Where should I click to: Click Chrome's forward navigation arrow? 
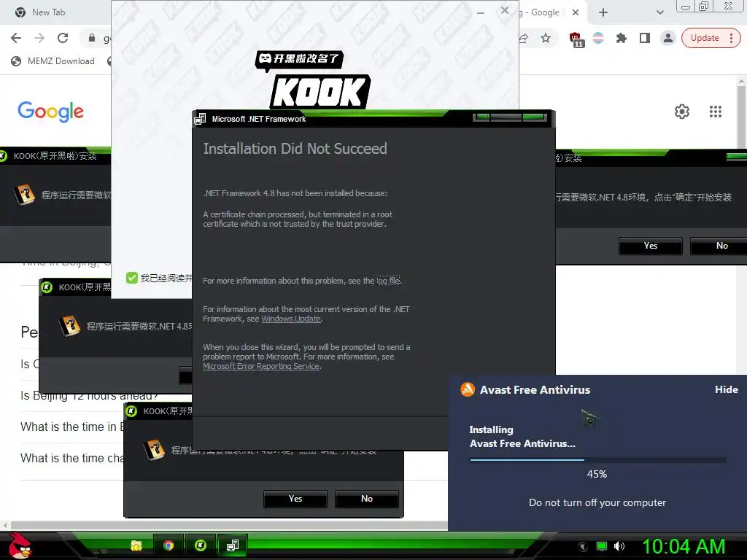point(39,38)
